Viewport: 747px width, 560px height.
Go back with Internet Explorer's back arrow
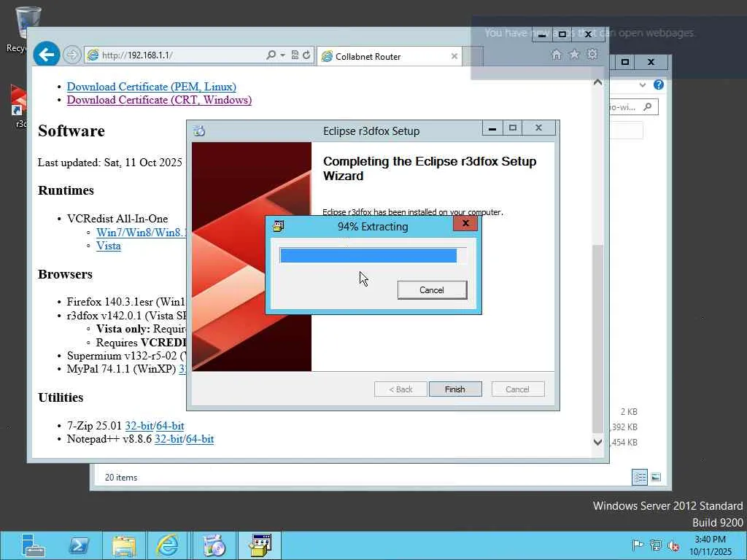pos(46,55)
